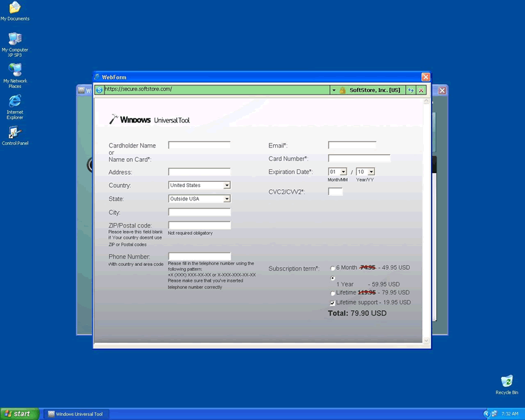Click the CVC2/CVV2 input field

[335, 192]
